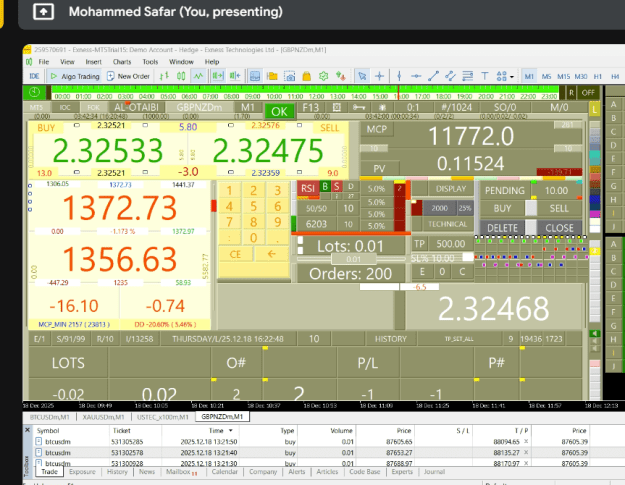The image size is (625, 485).
Task: Click the CE key on numpad
Action: point(235,254)
